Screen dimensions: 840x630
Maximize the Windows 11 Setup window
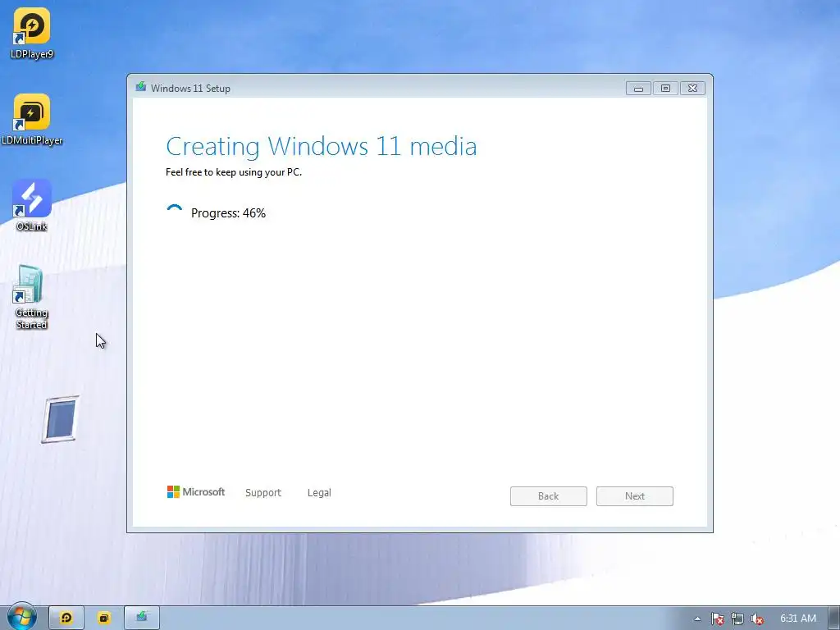(665, 89)
